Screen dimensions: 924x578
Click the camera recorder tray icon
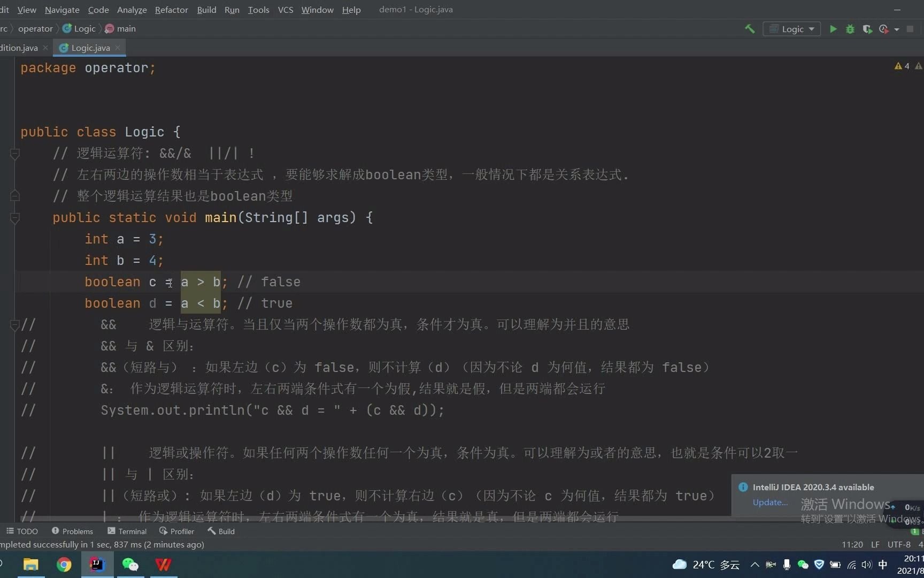(x=771, y=565)
